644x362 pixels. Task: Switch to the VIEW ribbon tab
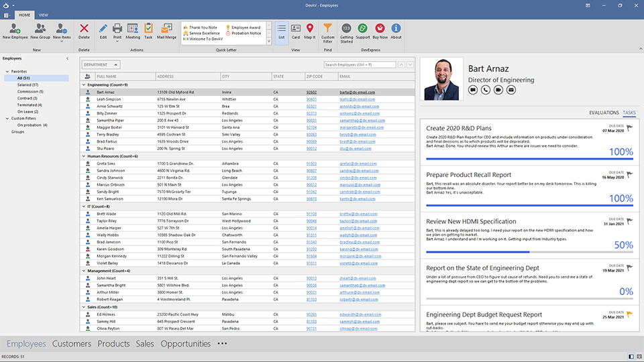[43, 14]
